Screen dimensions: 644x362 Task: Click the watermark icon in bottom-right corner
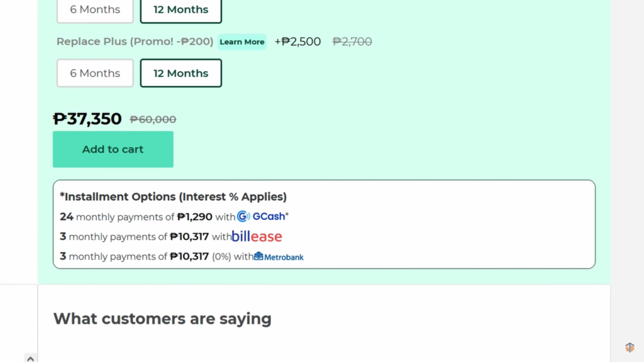click(630, 348)
